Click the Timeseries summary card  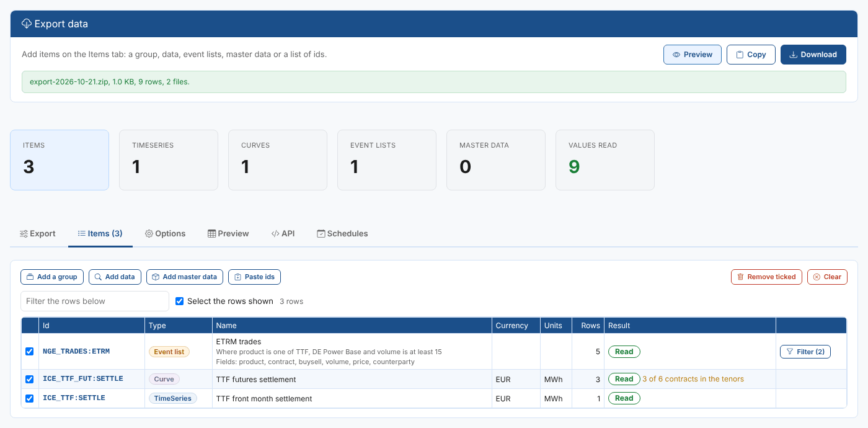169,159
